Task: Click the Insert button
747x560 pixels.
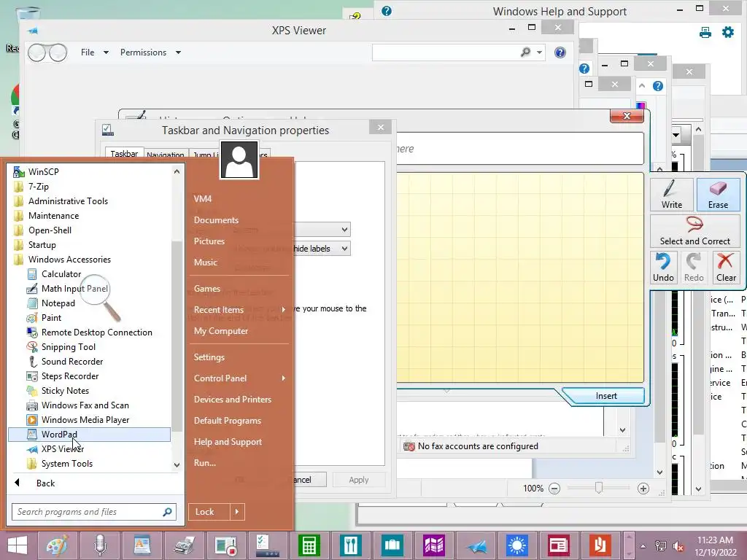Action: (x=606, y=396)
